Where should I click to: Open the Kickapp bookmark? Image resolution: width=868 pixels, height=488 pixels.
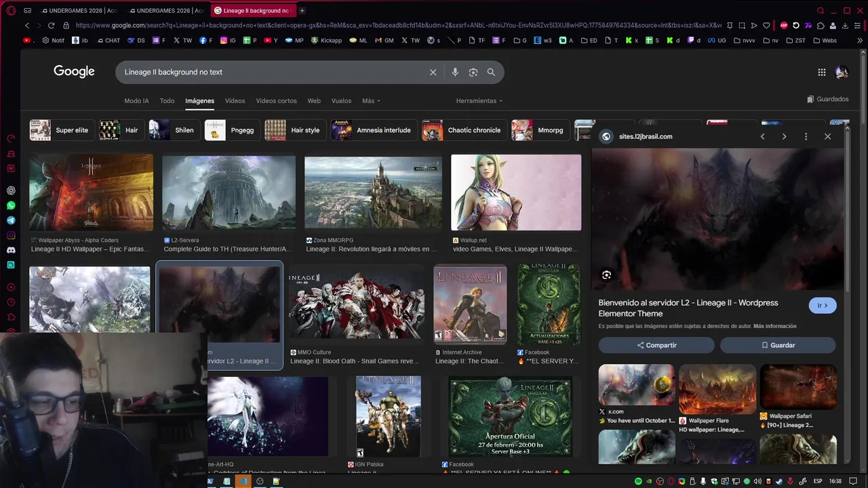click(x=326, y=41)
